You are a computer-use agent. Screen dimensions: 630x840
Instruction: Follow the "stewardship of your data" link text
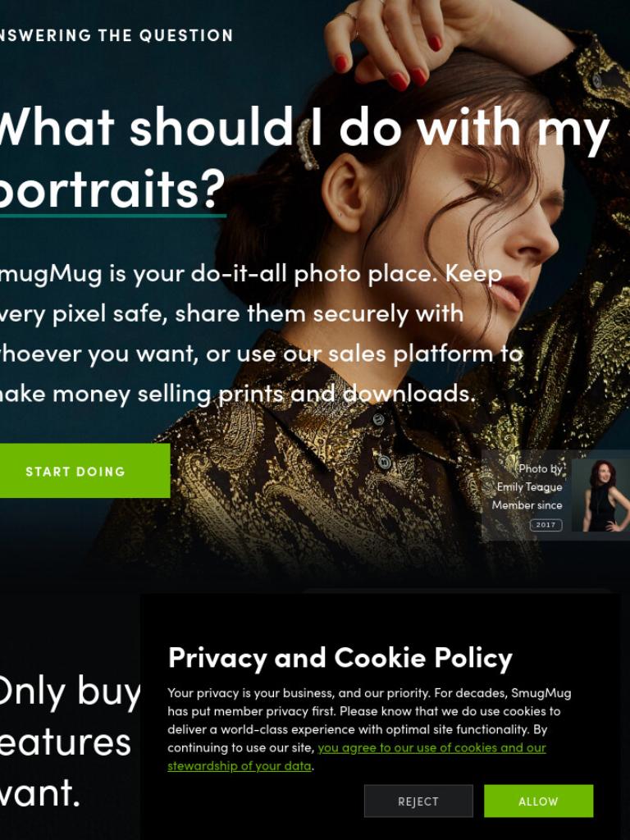pos(240,766)
